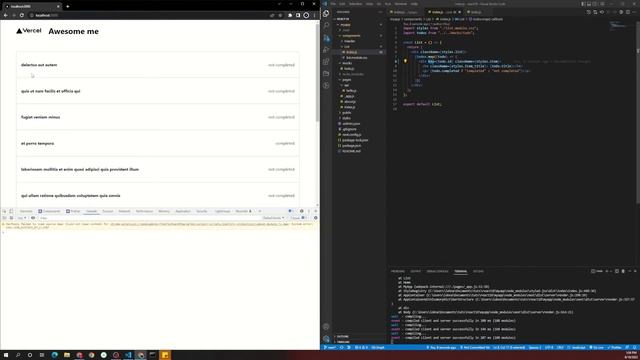Expand the Timeline section in Explorer
Image resolution: width=640 pixels, height=360 pixels.
coord(343,342)
